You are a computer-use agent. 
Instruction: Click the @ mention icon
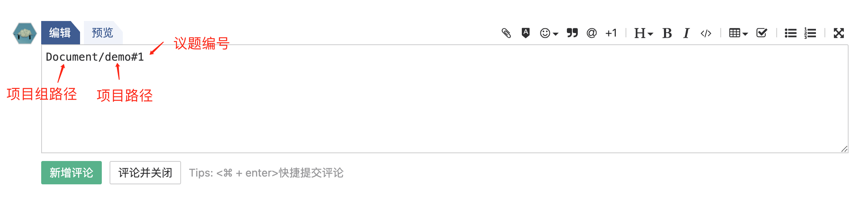(x=591, y=33)
